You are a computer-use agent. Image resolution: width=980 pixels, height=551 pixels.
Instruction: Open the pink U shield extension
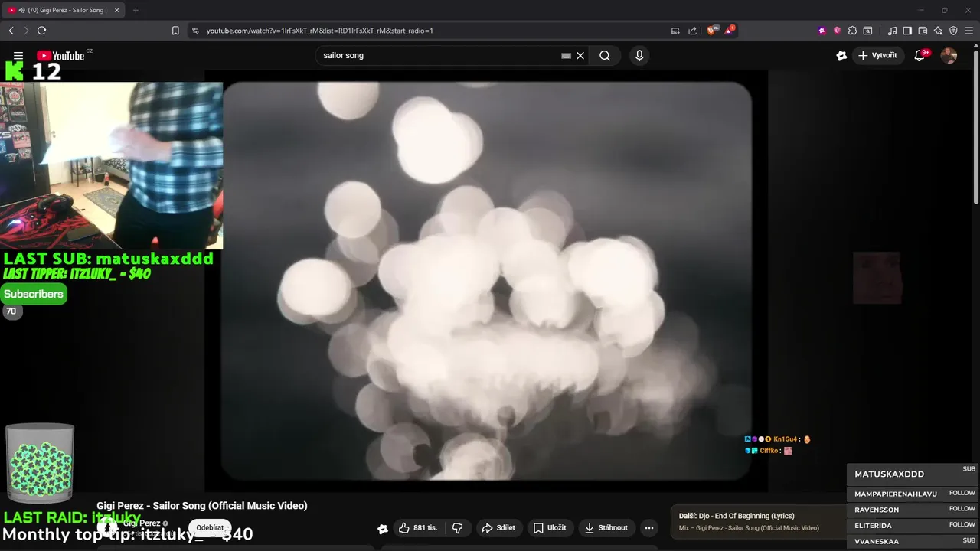point(837,31)
